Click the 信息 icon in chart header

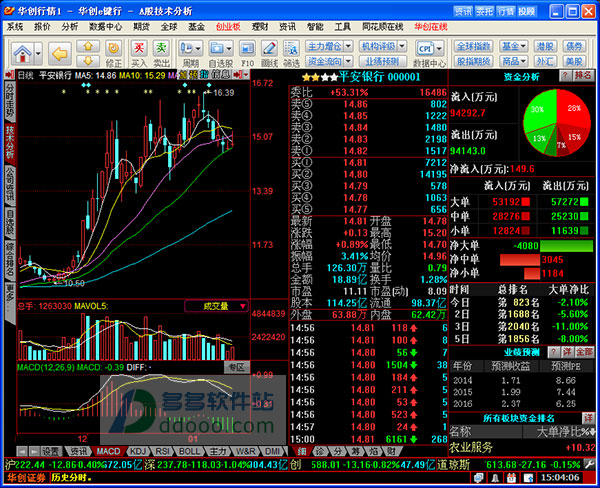click(221, 74)
